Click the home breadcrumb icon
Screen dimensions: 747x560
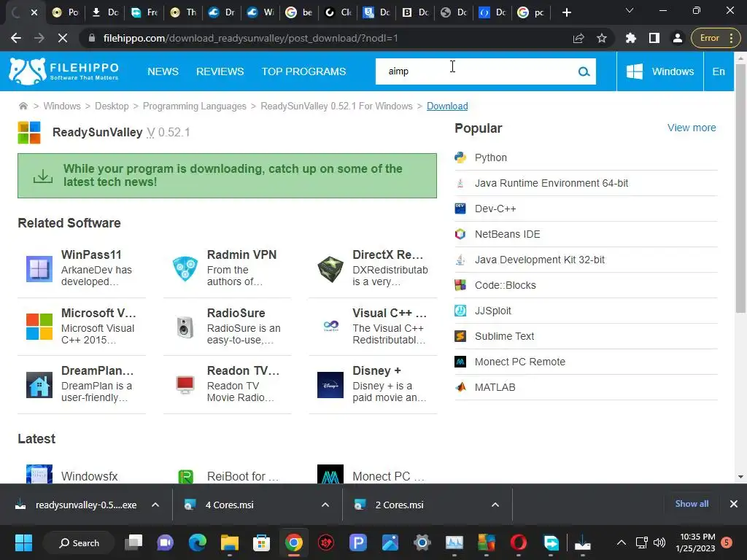point(23,106)
